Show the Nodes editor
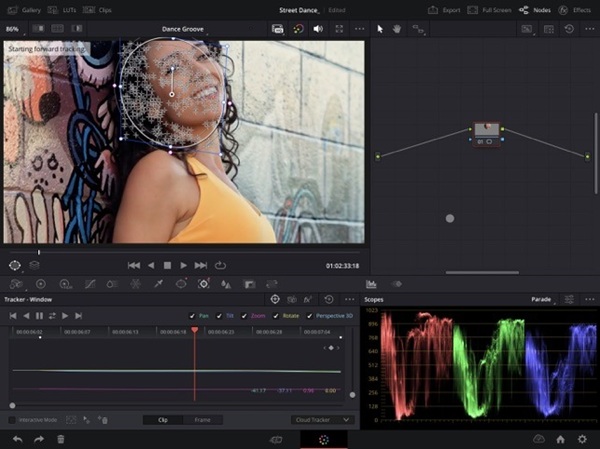 pos(537,9)
